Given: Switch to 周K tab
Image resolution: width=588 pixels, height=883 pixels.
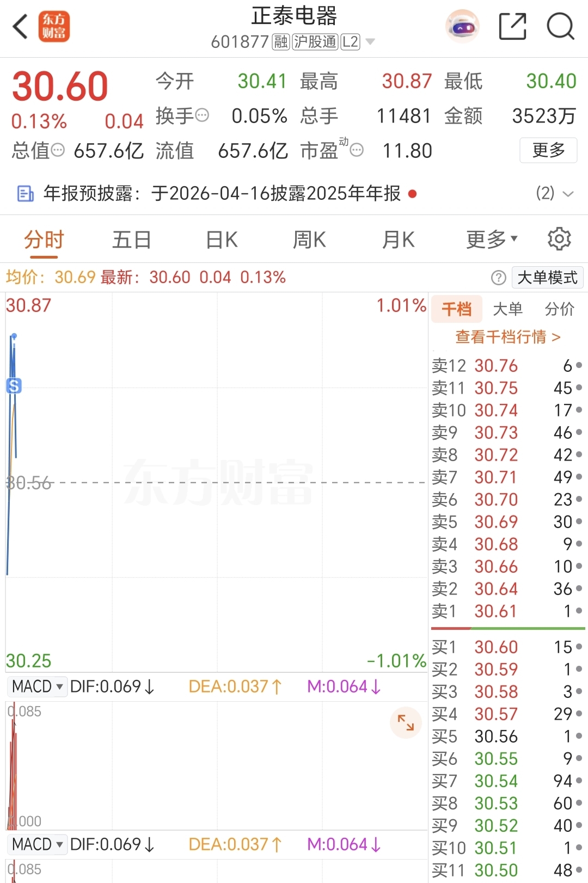Looking at the screenshot, I should pyautogui.click(x=309, y=240).
